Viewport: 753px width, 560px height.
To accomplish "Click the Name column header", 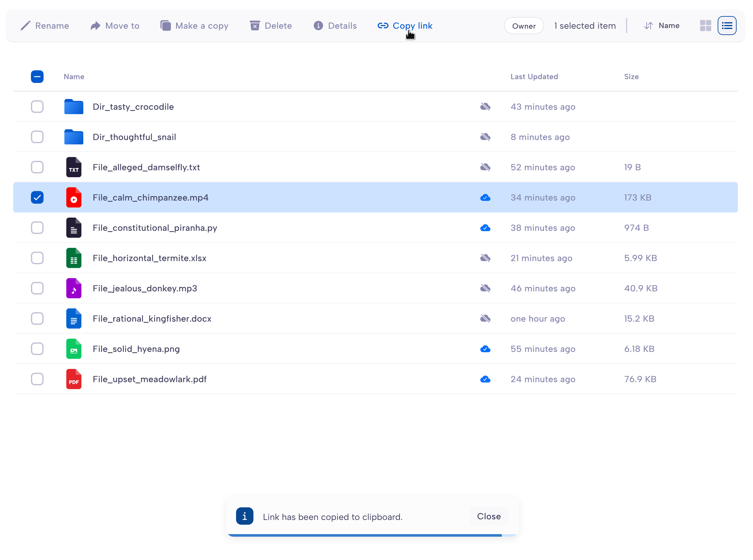I will (x=74, y=77).
